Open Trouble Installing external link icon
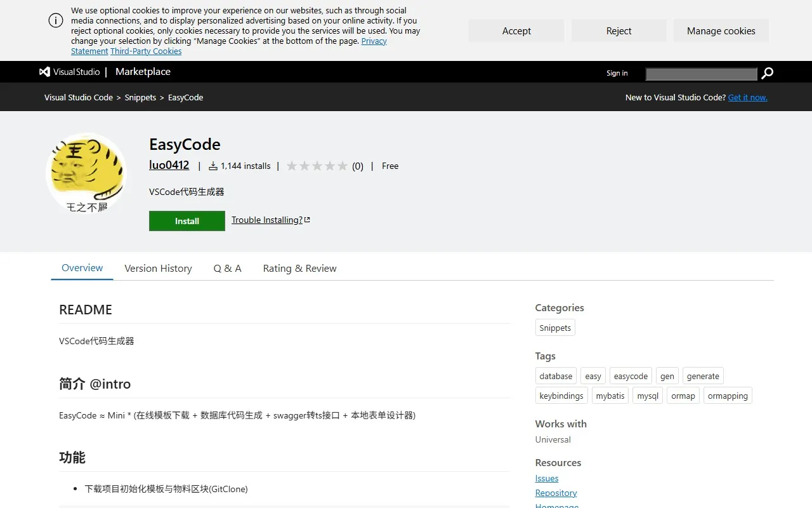The width and height of the screenshot is (812, 508). coord(306,219)
